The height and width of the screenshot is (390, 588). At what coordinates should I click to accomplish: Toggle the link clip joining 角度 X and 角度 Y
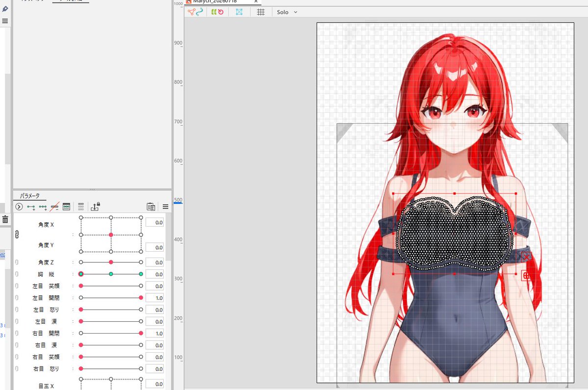click(x=17, y=234)
